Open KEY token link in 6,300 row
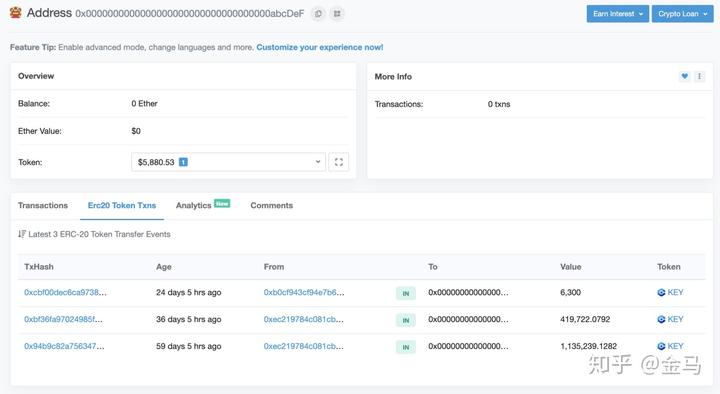This screenshot has width=720, height=394. pos(675,293)
